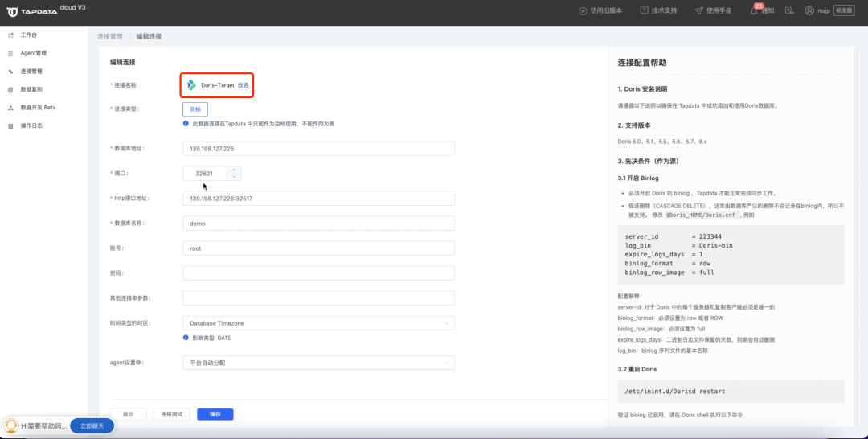Click the 技术支持 question icon
Image resolution: width=868 pixels, height=439 pixels.
point(645,10)
